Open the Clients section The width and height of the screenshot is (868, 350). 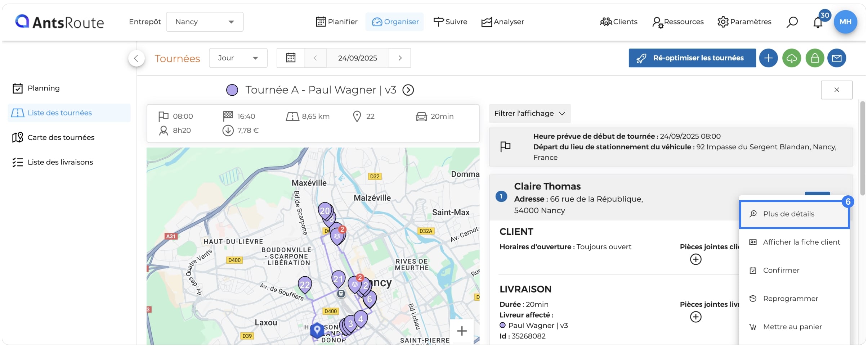[618, 22]
